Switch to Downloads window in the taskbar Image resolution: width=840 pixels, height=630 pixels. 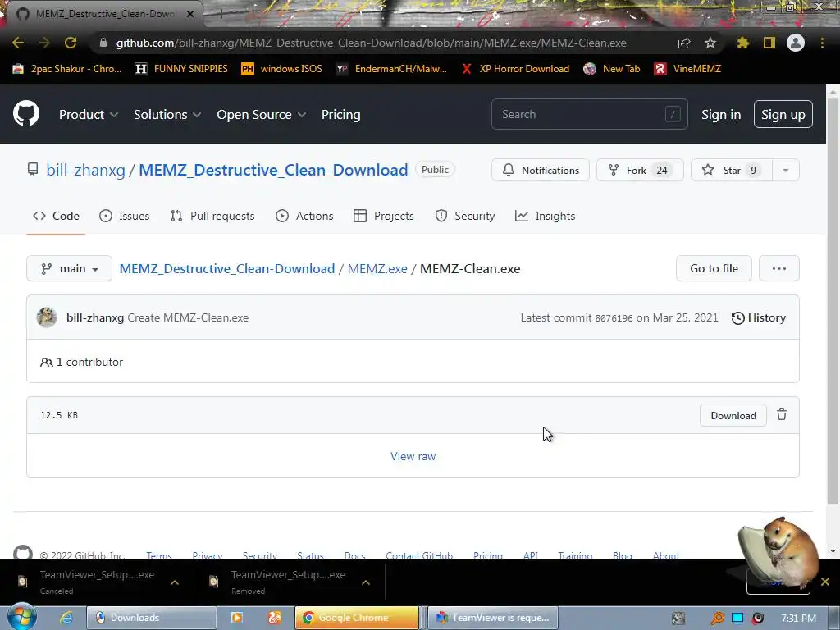pos(152,618)
